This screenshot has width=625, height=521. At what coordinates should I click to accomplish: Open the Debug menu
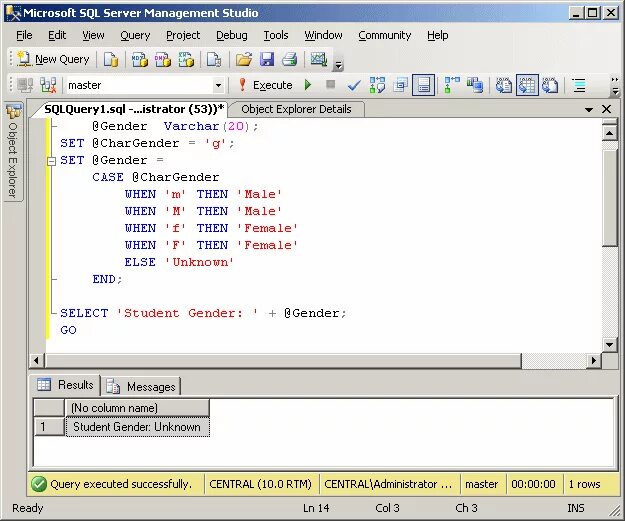(232, 35)
